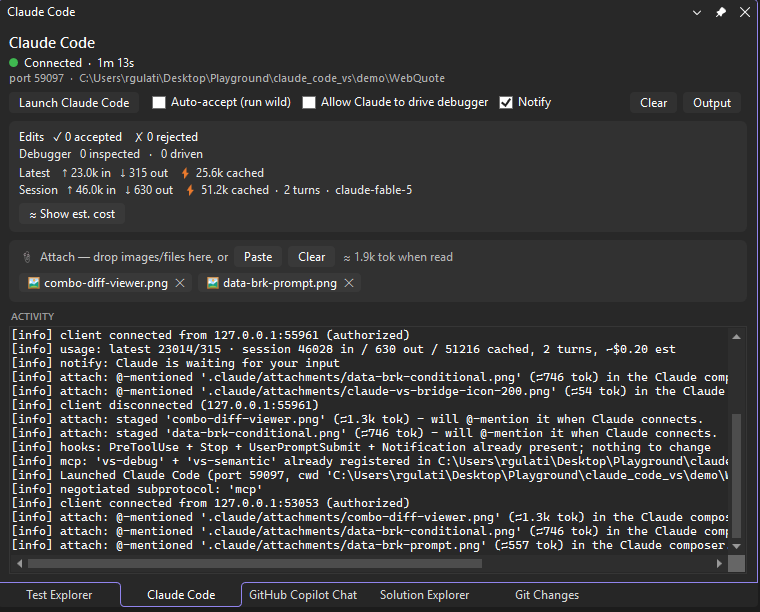The height and width of the screenshot is (612, 760).
Task: Click the '≈ 1.9k tok when read' text
Action: [x=398, y=257]
